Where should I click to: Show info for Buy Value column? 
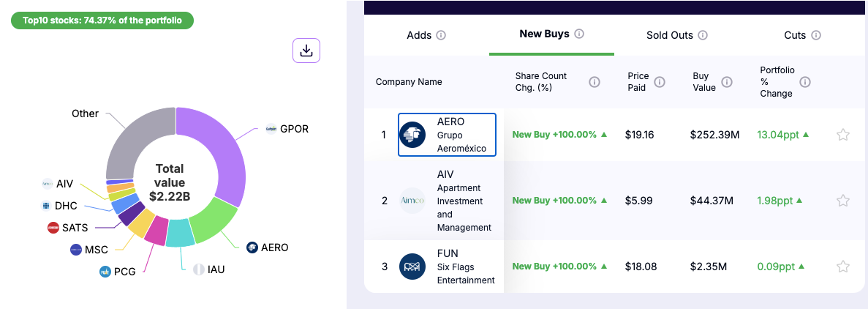(727, 82)
